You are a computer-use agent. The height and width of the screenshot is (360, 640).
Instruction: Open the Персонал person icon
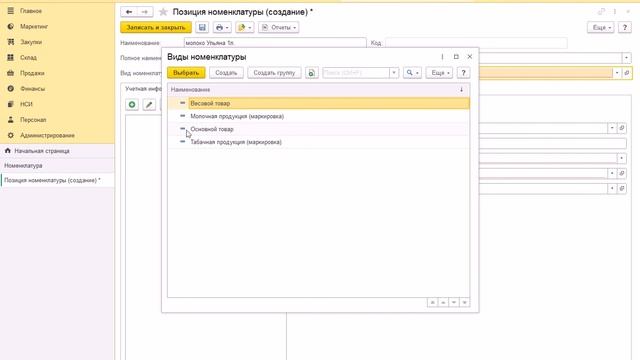point(11,119)
